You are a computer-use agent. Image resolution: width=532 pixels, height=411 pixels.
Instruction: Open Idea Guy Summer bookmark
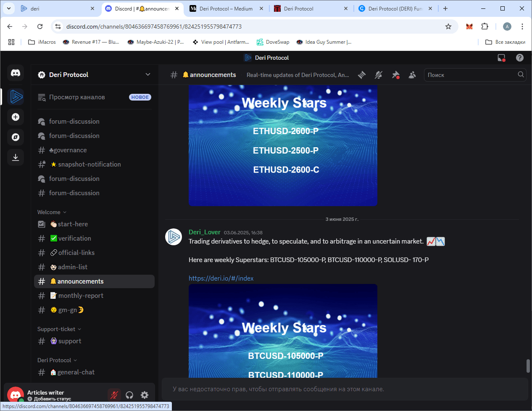[x=324, y=42]
